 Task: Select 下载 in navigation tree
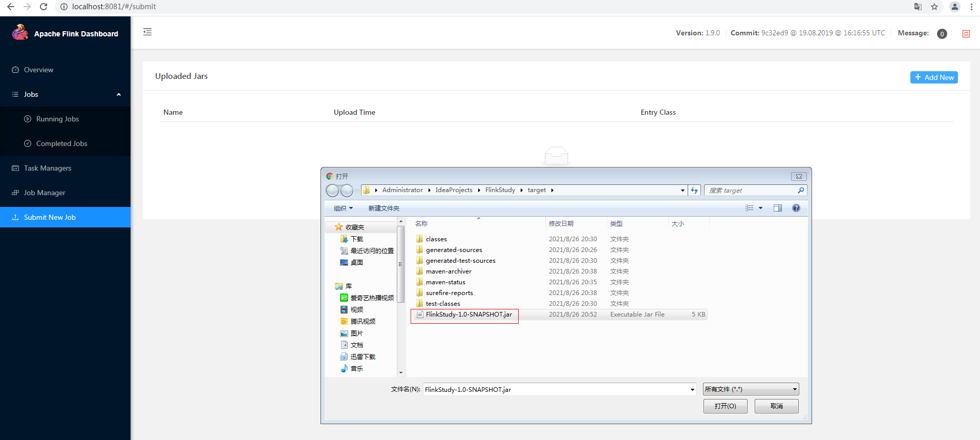(356, 239)
